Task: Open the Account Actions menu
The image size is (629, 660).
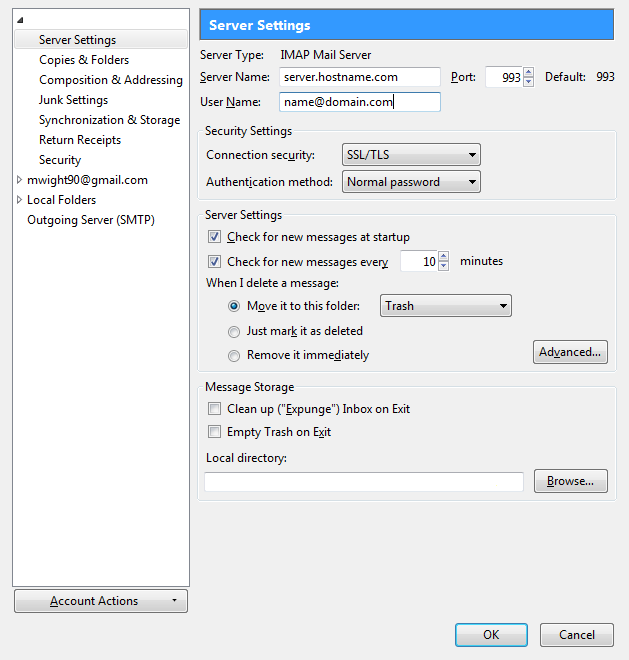Action: (x=101, y=601)
